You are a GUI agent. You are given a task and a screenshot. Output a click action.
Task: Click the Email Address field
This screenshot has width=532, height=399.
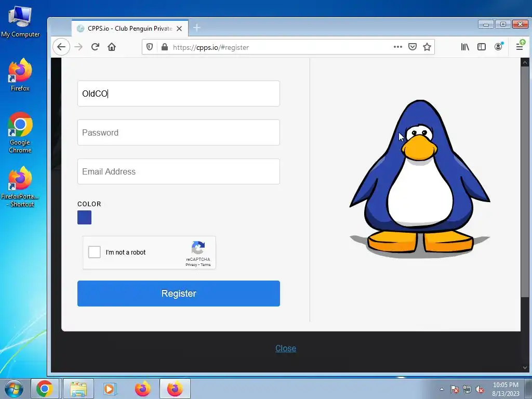[179, 171]
